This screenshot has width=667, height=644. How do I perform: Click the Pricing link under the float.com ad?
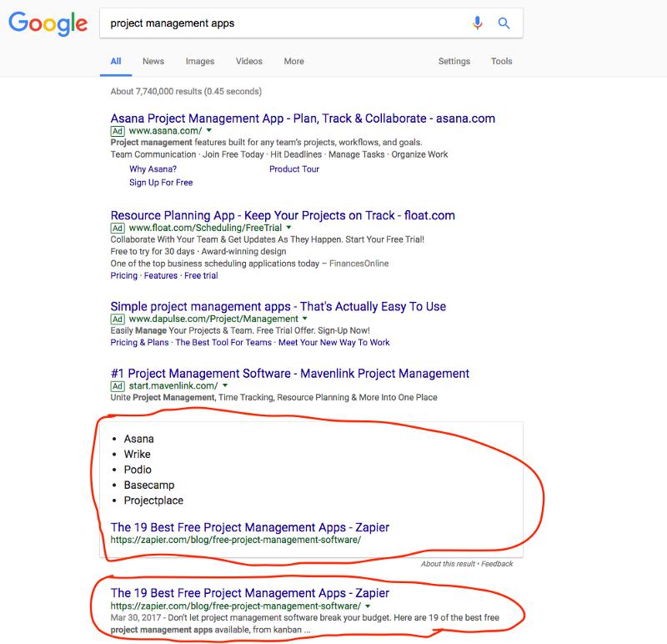click(x=123, y=275)
